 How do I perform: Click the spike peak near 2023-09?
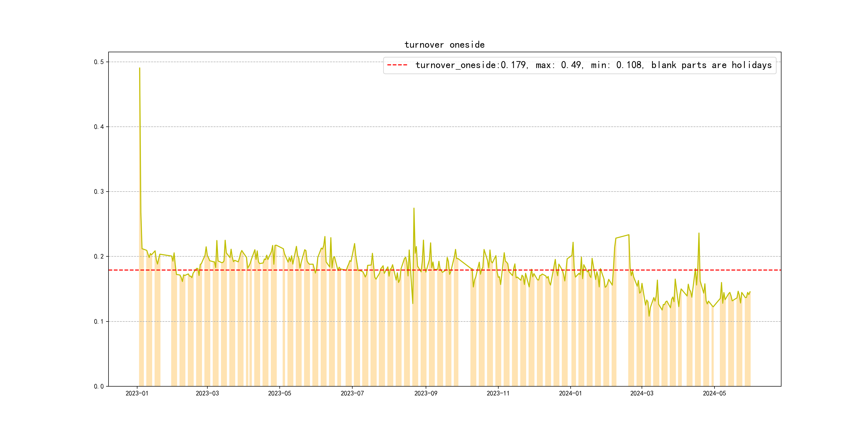click(x=414, y=209)
